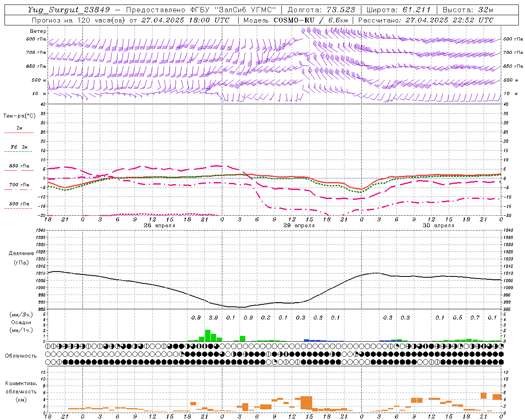
Task: Select the 0.5 precipitation total
Action: [457, 317]
